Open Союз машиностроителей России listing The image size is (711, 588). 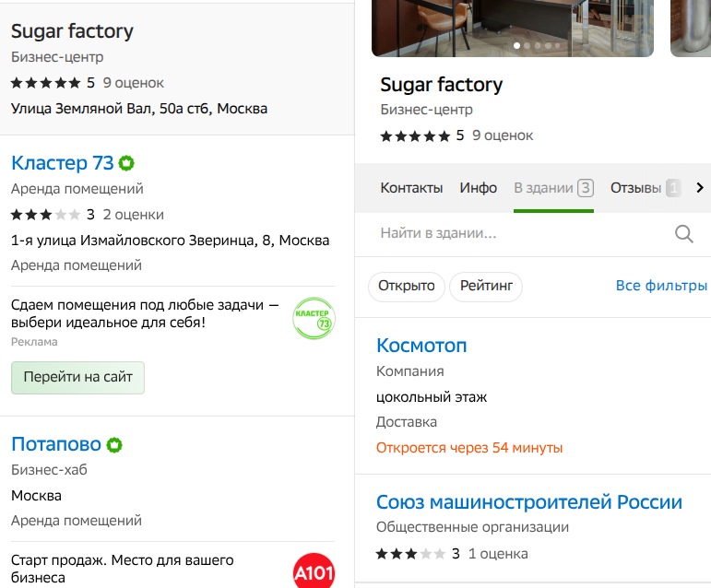pos(529,502)
